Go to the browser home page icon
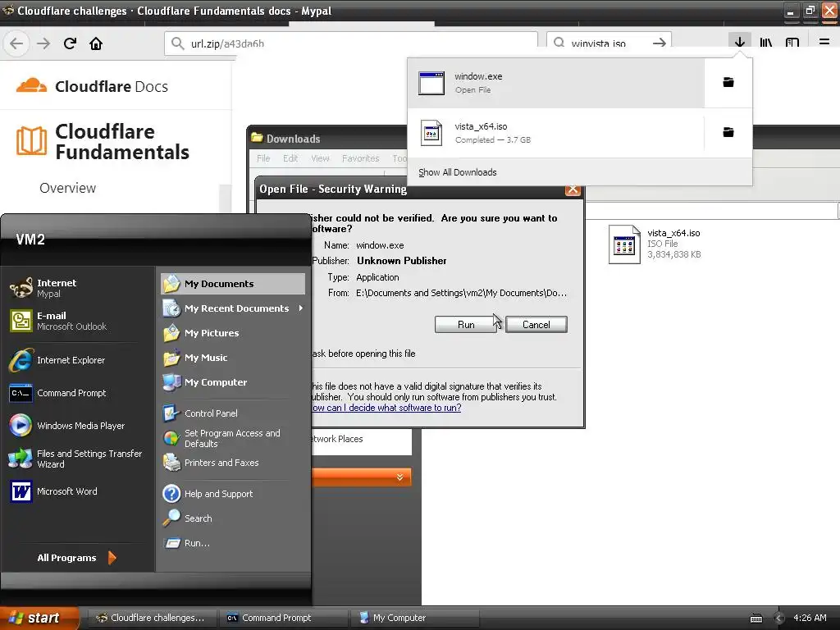840x630 pixels. (96, 43)
